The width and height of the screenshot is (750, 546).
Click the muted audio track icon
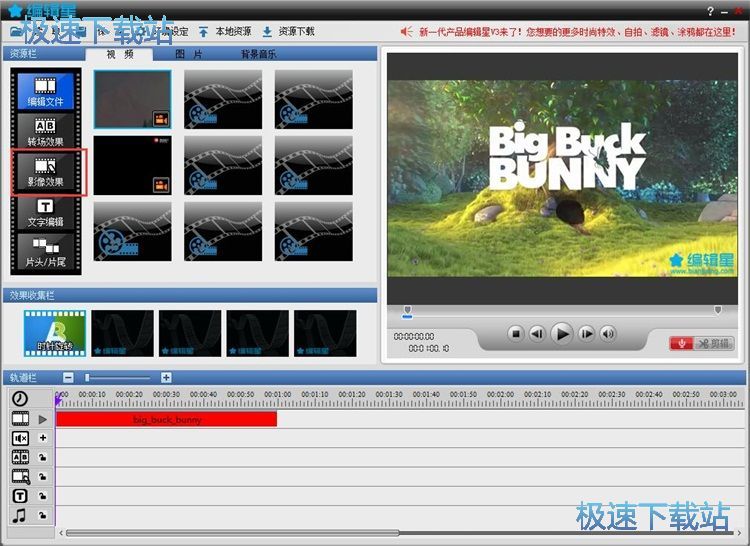click(x=20, y=438)
